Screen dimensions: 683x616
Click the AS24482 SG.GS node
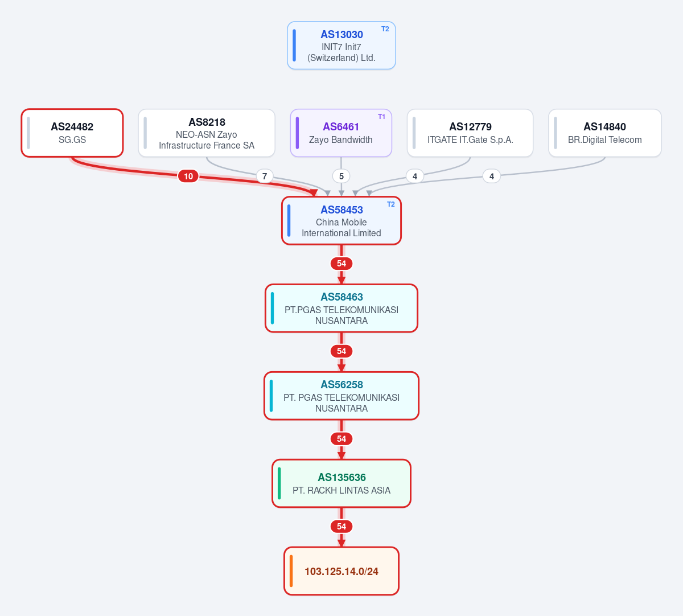72,133
